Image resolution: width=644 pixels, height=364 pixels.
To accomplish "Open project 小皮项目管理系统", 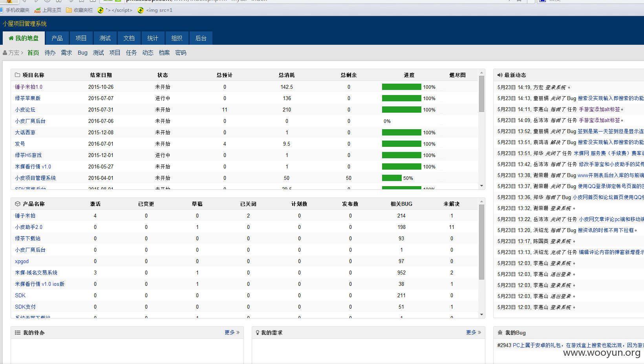I will (x=35, y=178).
